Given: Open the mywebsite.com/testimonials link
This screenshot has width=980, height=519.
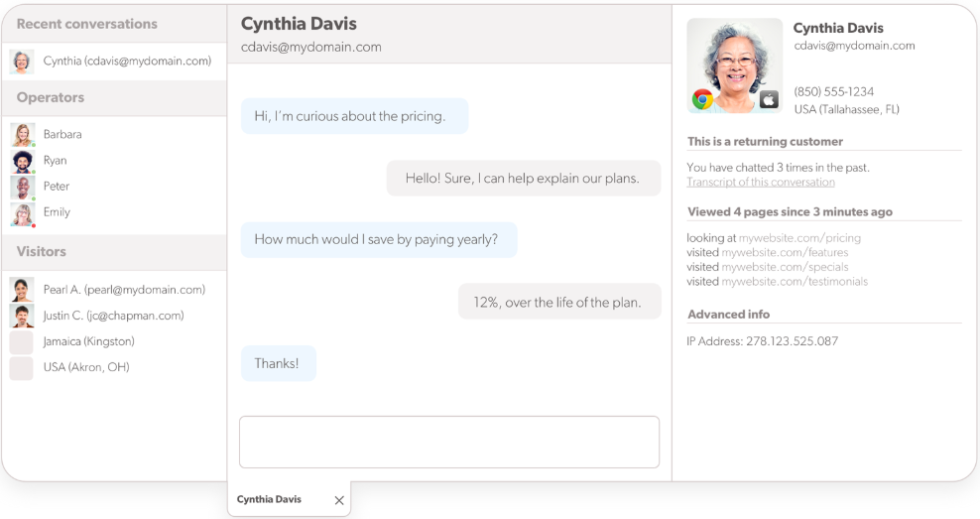Looking at the screenshot, I should click(x=795, y=282).
